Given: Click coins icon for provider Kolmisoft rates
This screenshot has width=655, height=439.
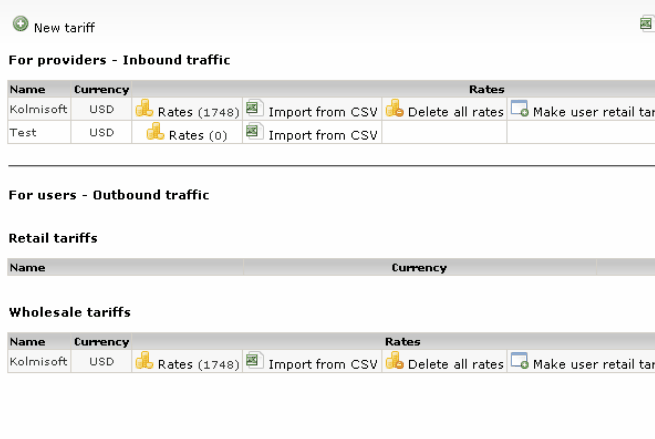Looking at the screenshot, I should (x=144, y=109).
